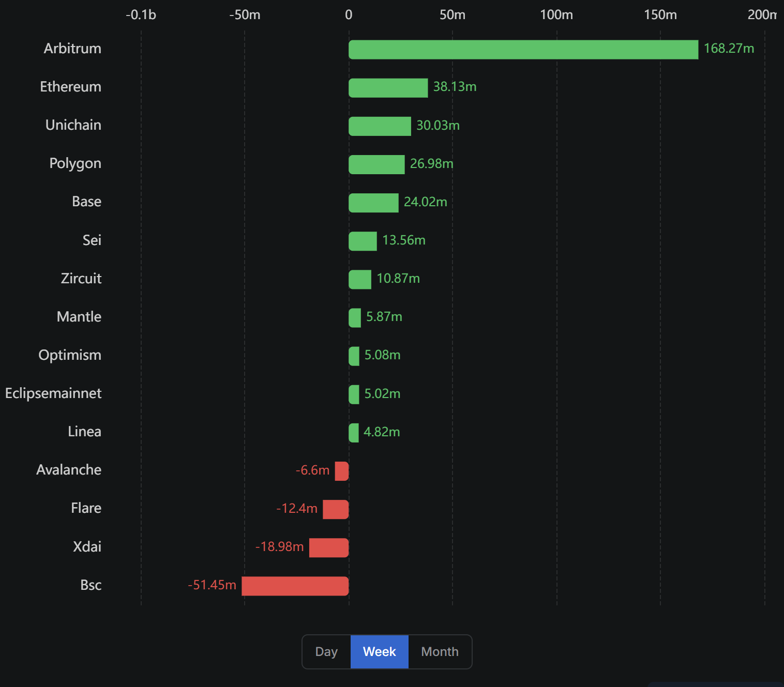Image resolution: width=784 pixels, height=687 pixels.
Task: Click the Avalanche red bar
Action: tap(342, 471)
